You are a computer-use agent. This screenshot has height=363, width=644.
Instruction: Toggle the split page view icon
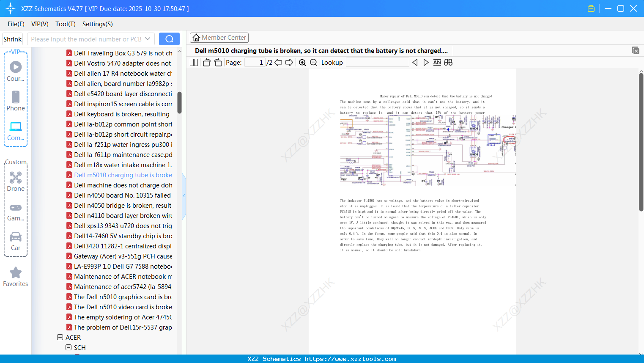point(194,63)
